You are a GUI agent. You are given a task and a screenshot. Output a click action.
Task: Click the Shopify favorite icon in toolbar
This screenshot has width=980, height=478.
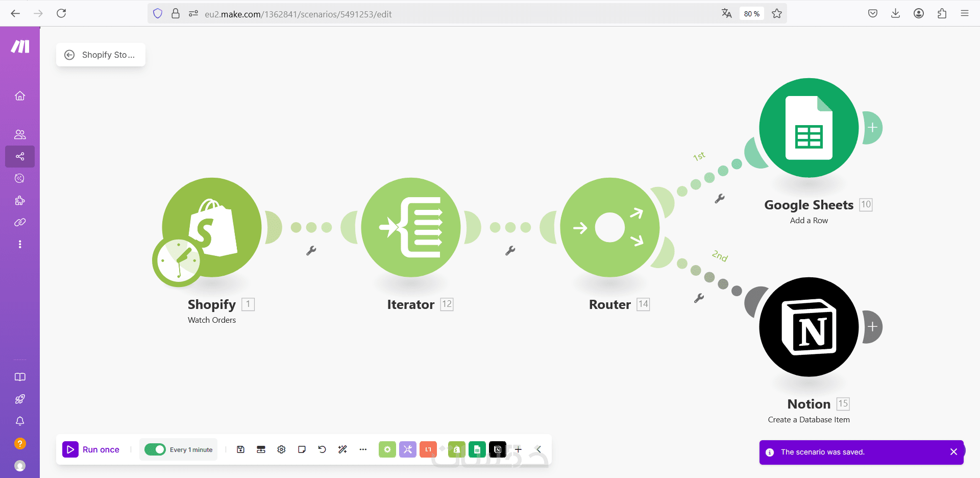pos(457,449)
